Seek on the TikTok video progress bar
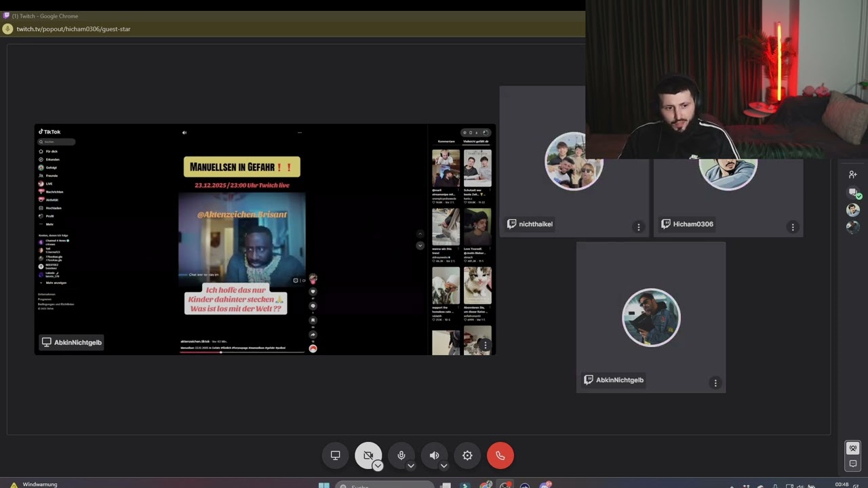Screen dimensions: 868x488 pyautogui.click(x=242, y=352)
